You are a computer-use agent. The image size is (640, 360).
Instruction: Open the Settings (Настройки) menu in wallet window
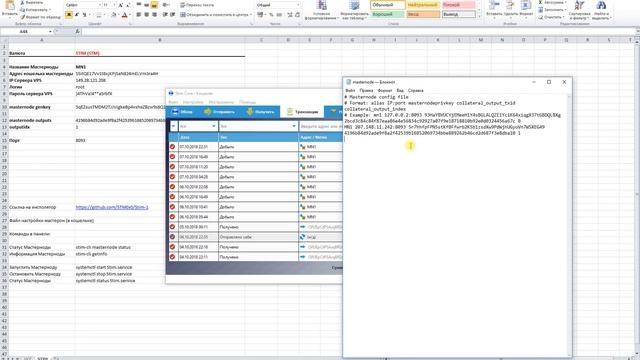click(193, 102)
